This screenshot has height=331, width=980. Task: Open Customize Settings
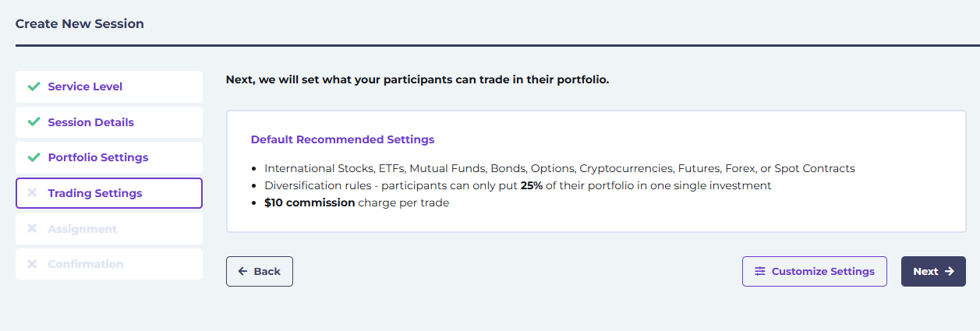(x=815, y=272)
